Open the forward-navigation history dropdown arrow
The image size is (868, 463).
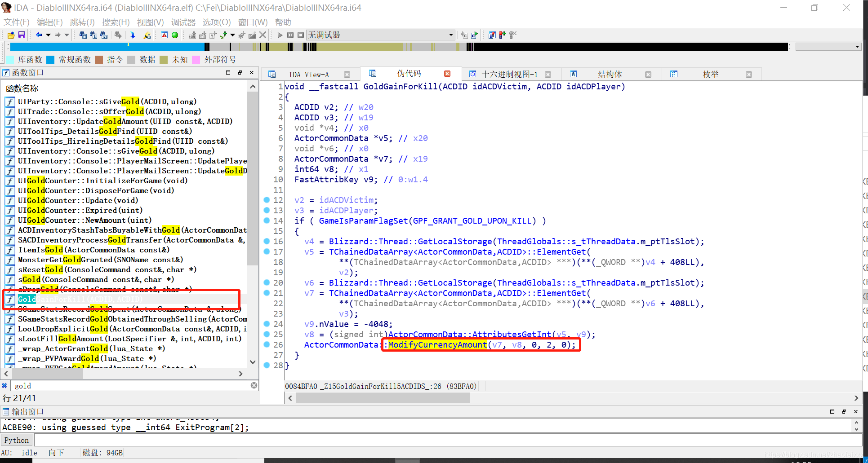tap(67, 35)
